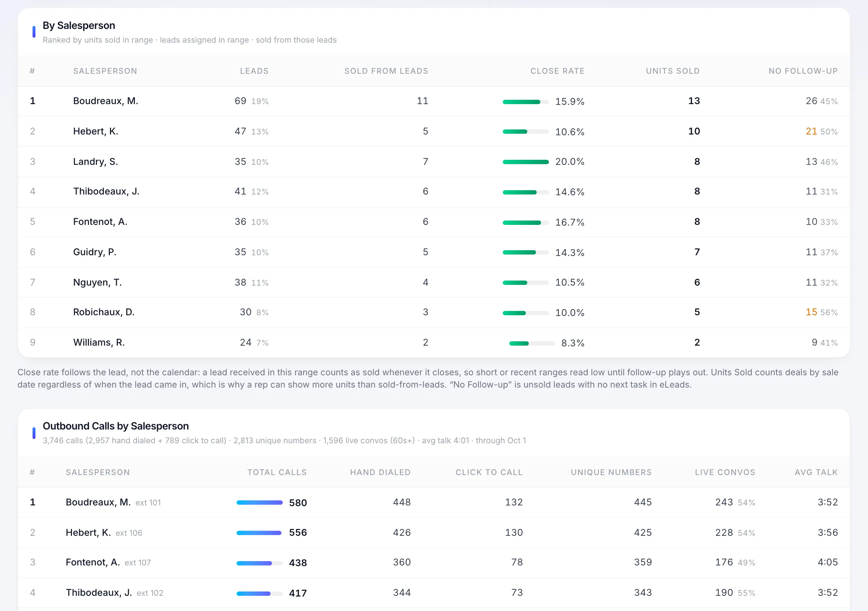The image size is (868, 611).
Task: Click the CLOSE RATE column header
Action: (557, 71)
